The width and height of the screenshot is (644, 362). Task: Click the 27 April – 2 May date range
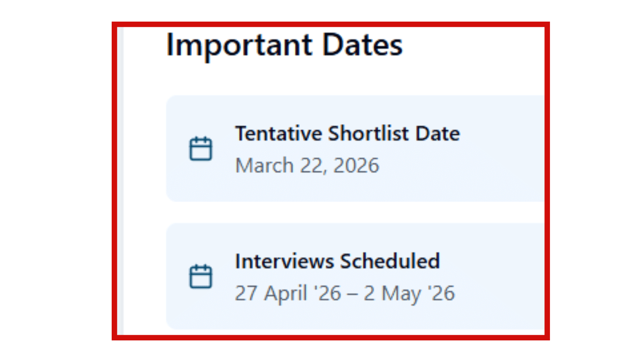[x=345, y=293]
